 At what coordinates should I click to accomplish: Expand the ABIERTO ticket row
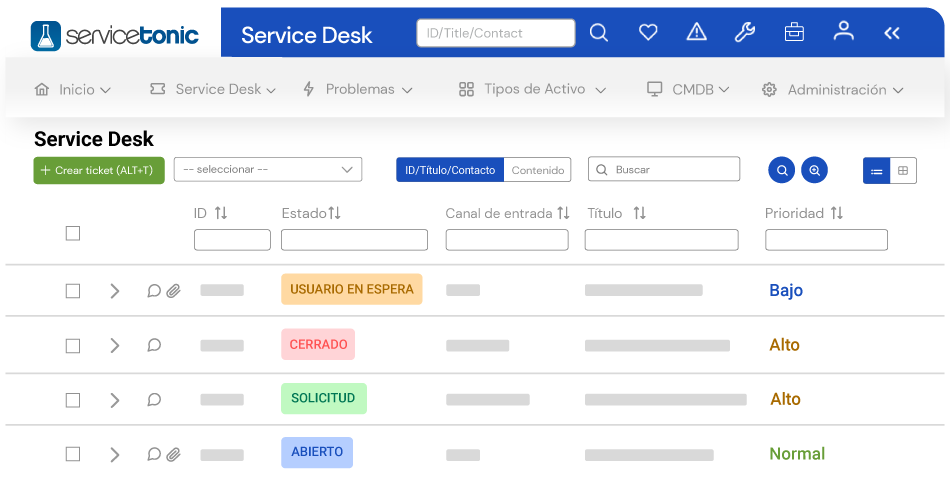115,455
